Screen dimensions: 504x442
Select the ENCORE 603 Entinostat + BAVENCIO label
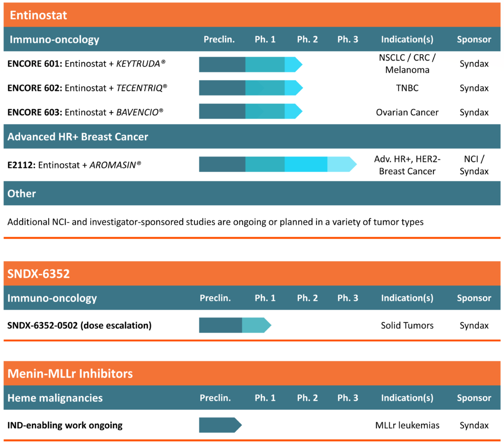(85, 112)
